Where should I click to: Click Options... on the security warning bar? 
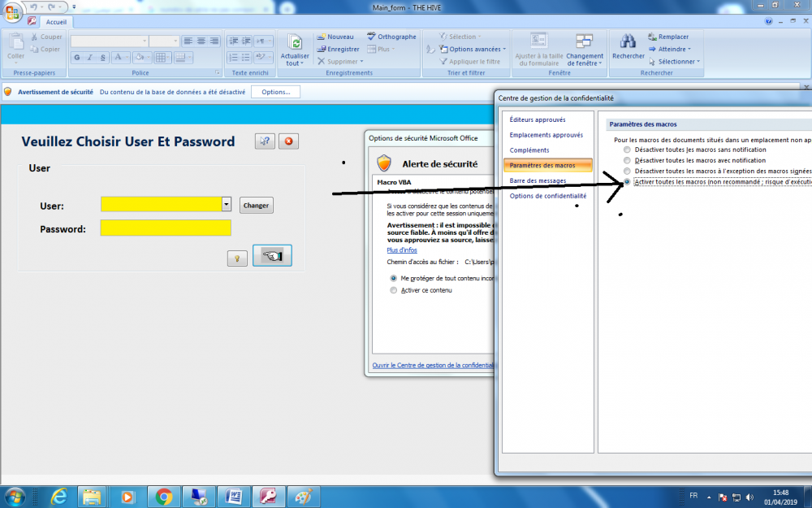[275, 93]
